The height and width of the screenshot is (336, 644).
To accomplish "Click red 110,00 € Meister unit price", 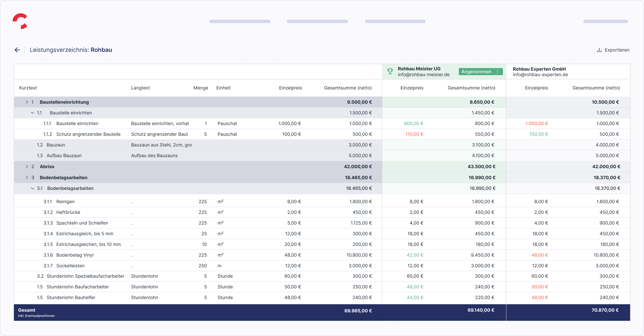I will 414,134.
